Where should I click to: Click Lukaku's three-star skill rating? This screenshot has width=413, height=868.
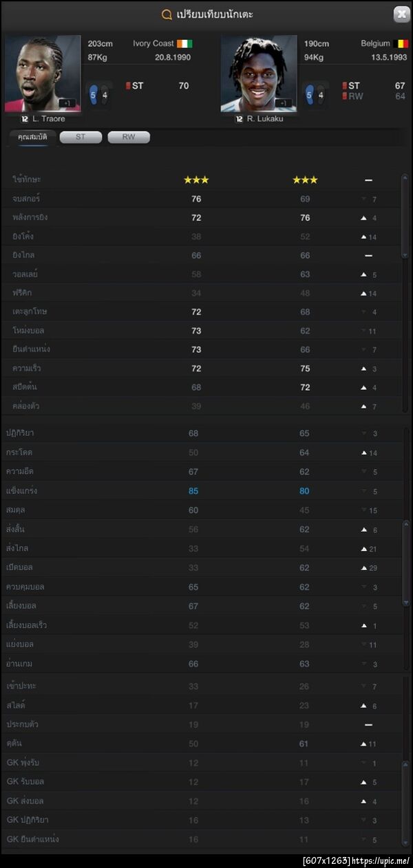305,180
